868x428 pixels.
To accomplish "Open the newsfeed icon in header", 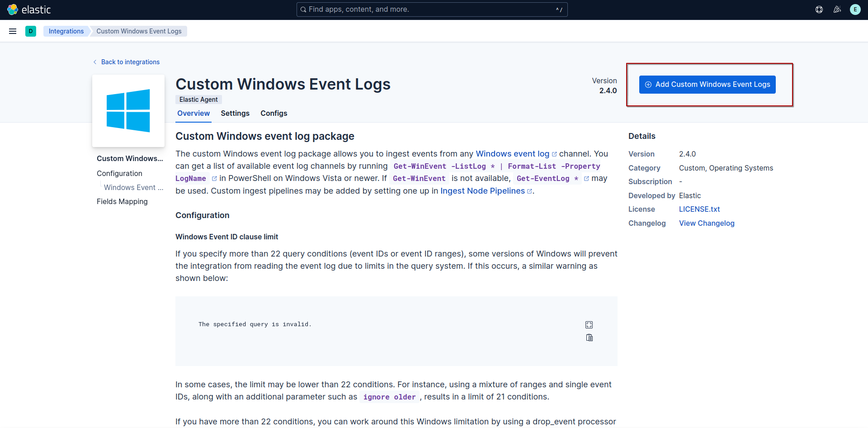I will (x=837, y=10).
